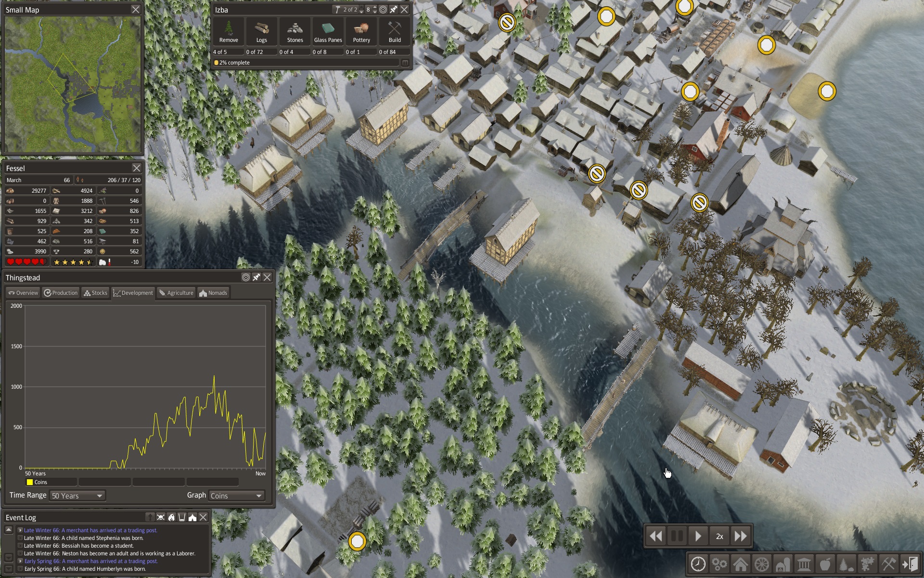Image resolution: width=924 pixels, height=578 pixels.
Task: Click the Pottery resource icon
Action: [x=361, y=31]
